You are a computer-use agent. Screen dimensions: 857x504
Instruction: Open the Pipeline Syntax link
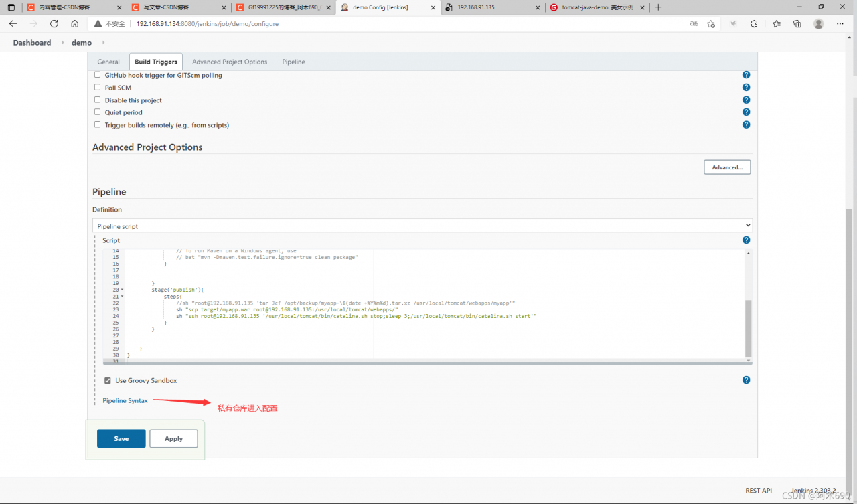click(x=125, y=401)
